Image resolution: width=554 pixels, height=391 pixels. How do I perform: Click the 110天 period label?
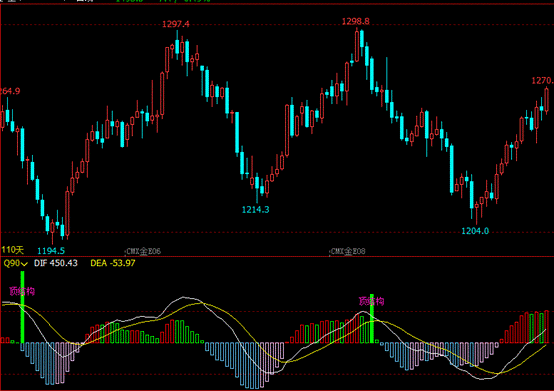tap(12, 250)
